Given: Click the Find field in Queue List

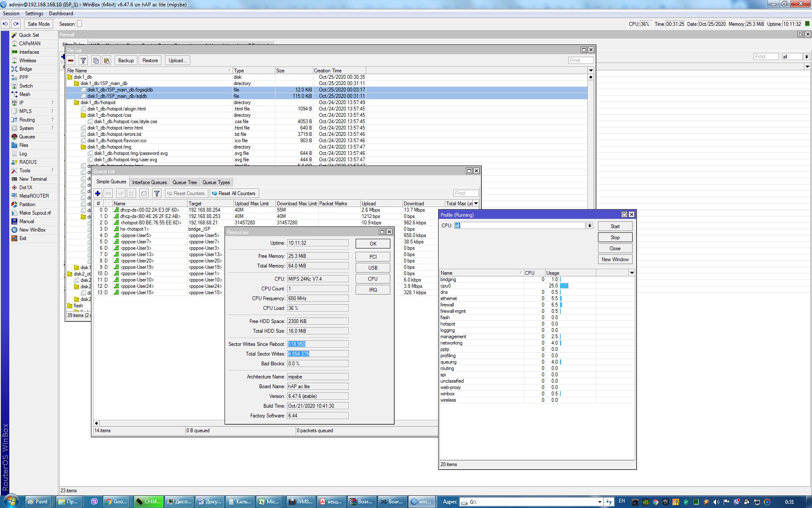Looking at the screenshot, I should coord(466,193).
